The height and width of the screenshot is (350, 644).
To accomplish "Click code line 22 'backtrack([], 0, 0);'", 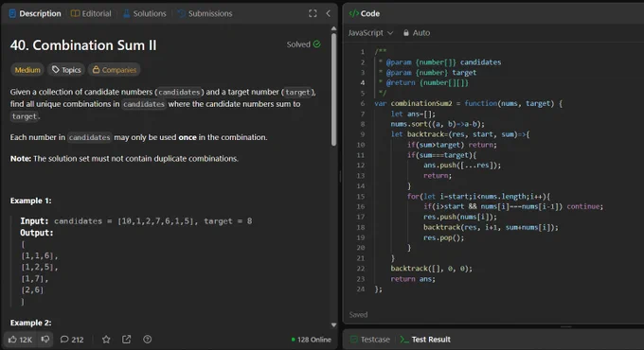I will click(x=431, y=269).
